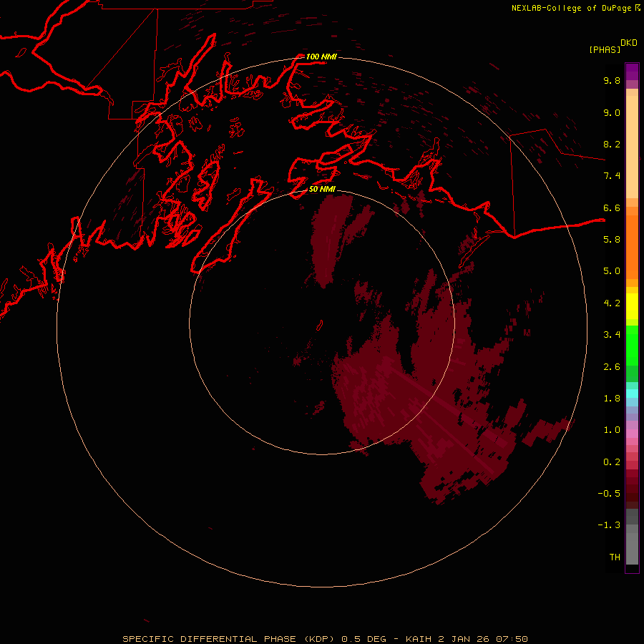Click the 4.2 value on the color scale
Viewport: 644px width, 644px height.
coord(612,303)
